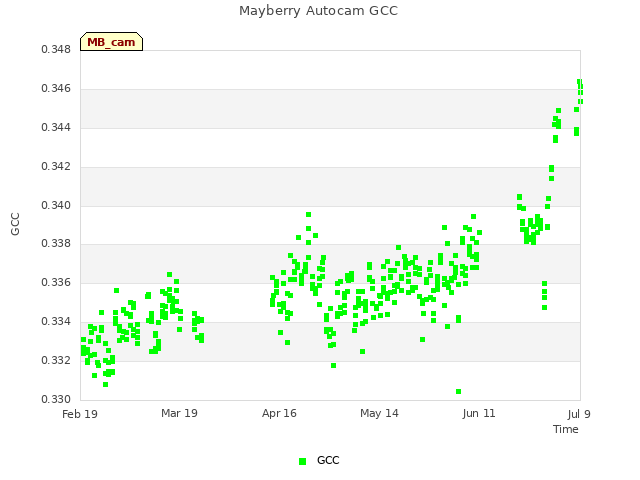The width and height of the screenshot is (640, 480).
Task: Click the green GCC legend swatch
Action: 302,461
